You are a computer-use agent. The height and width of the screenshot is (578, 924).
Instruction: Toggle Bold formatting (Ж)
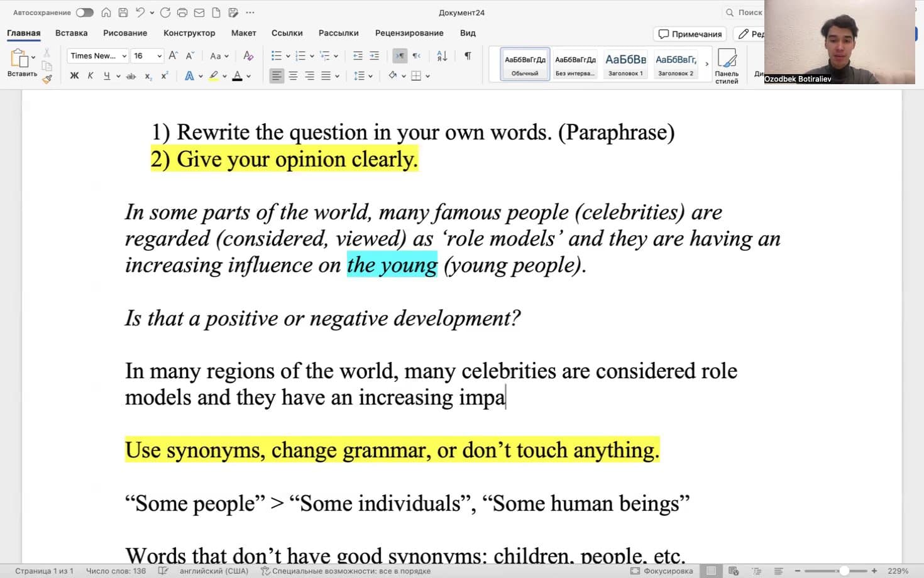[74, 76]
